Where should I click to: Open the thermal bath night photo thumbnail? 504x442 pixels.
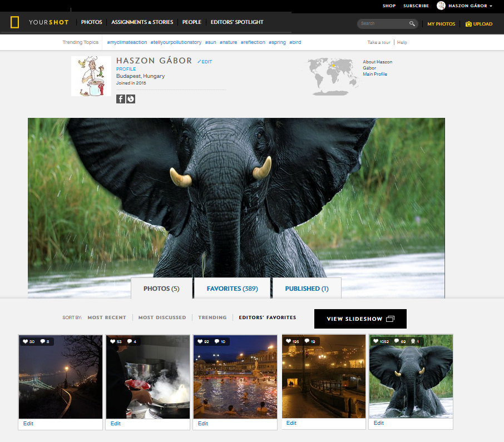235,376
